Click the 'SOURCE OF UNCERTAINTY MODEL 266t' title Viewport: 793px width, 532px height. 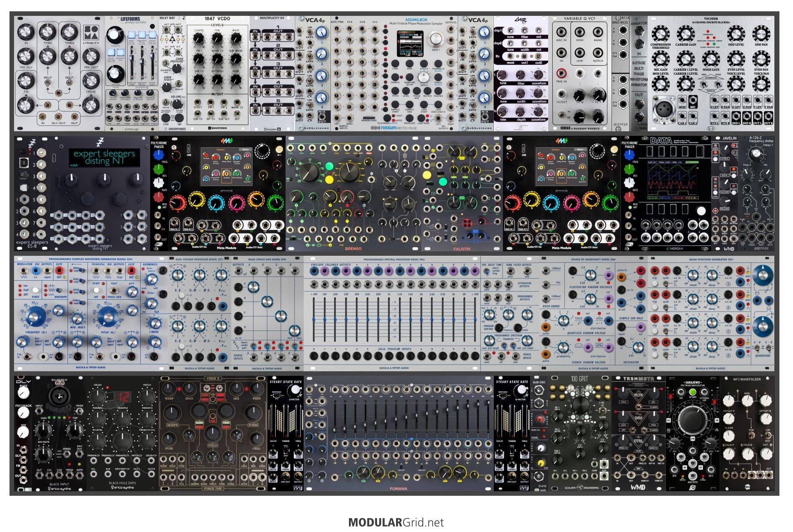click(x=593, y=259)
